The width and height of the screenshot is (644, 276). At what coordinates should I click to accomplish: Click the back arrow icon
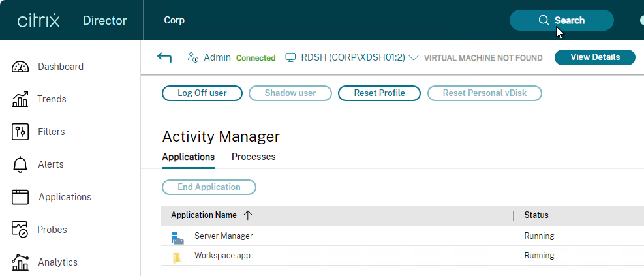click(164, 57)
